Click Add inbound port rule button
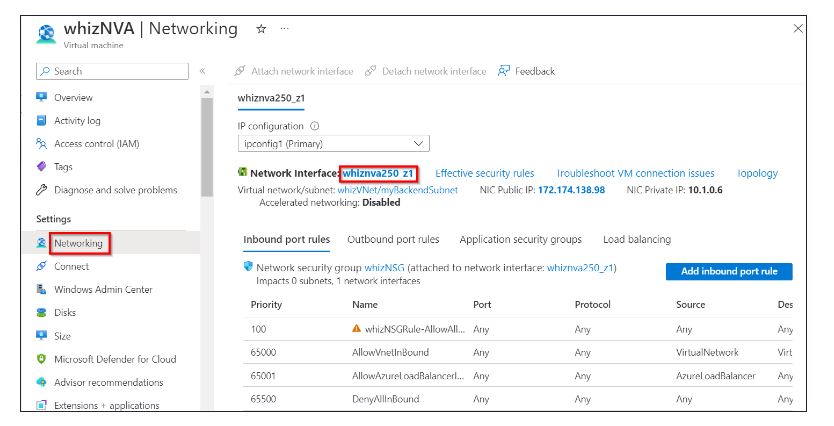Image resolution: width=834 pixels, height=426 pixels. (729, 271)
